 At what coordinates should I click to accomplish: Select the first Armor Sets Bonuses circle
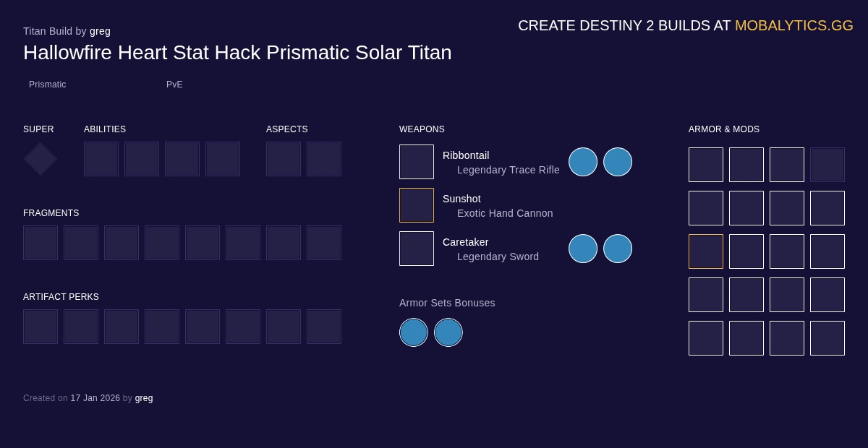(414, 332)
